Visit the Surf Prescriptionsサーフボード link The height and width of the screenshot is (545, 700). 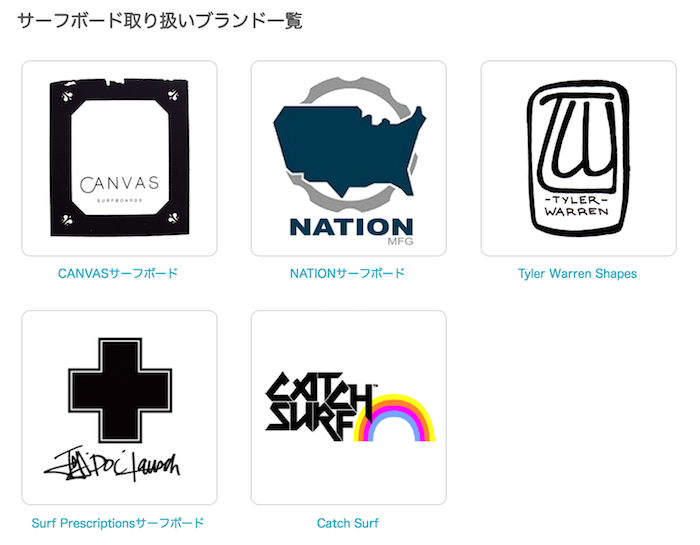(118, 523)
